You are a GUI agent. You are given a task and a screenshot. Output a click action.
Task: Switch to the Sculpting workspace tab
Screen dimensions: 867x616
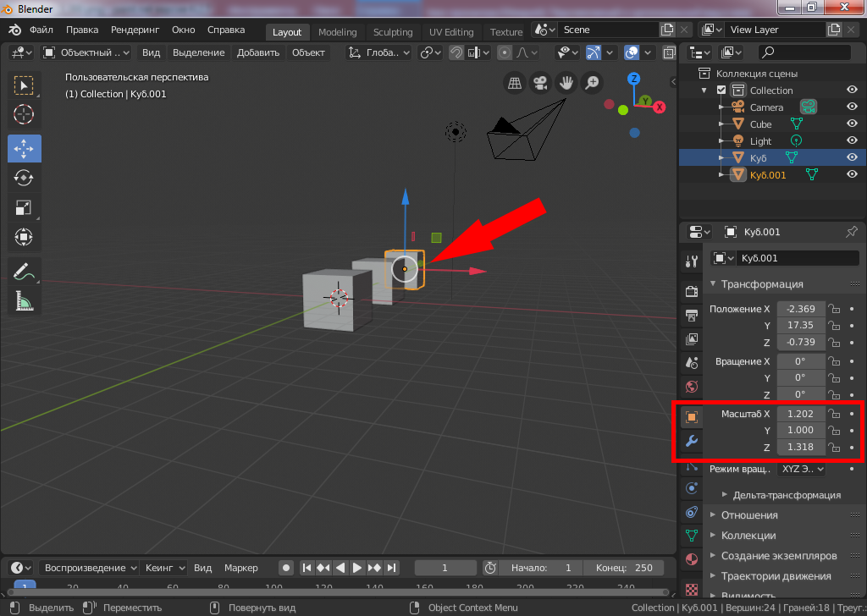pos(393,32)
